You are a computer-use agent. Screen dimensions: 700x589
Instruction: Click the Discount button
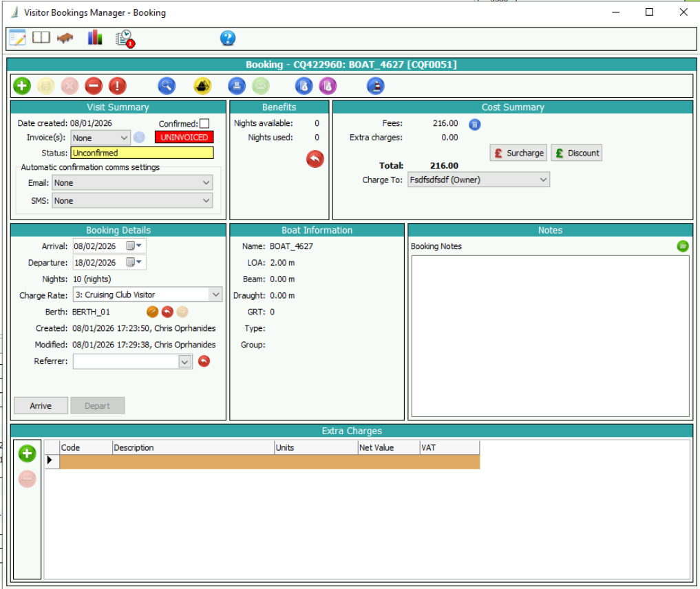[x=577, y=153]
